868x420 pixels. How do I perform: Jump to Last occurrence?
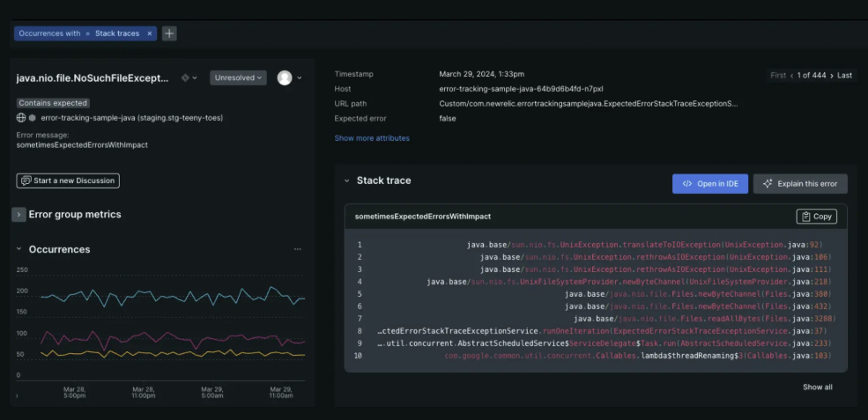(845, 75)
